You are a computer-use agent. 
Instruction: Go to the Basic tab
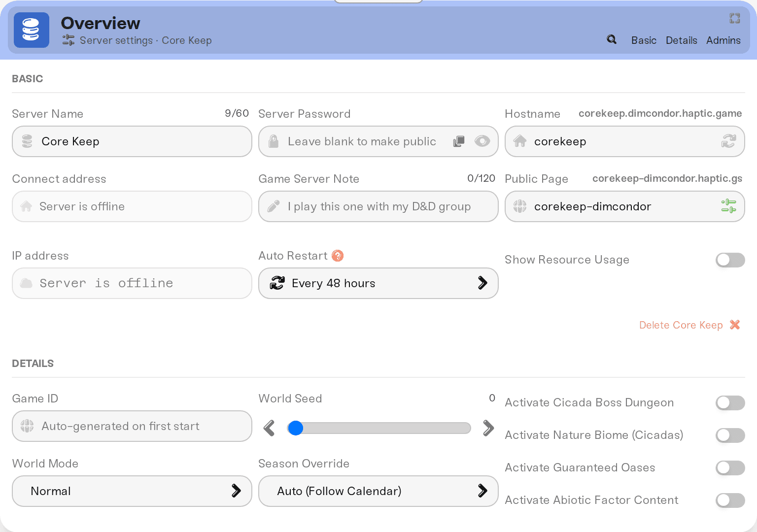(x=644, y=40)
